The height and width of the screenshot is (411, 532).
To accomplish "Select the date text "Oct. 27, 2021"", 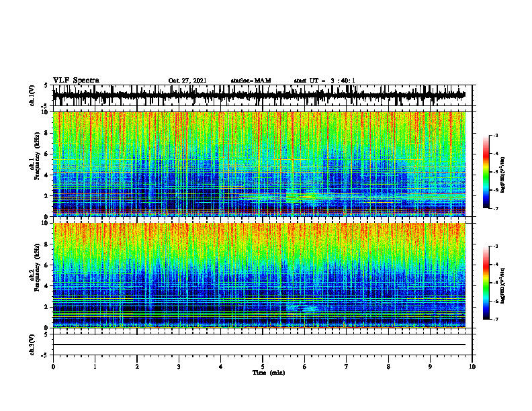I will pos(187,81).
